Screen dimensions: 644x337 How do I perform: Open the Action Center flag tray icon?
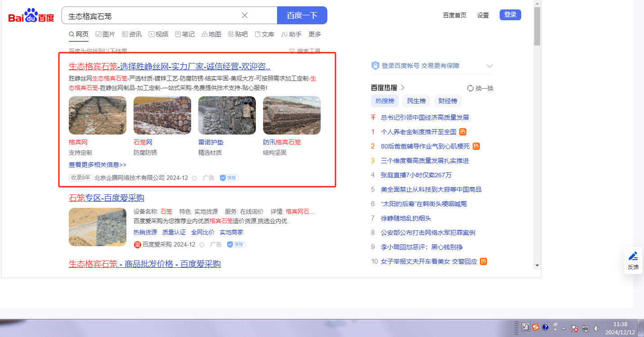click(575, 328)
